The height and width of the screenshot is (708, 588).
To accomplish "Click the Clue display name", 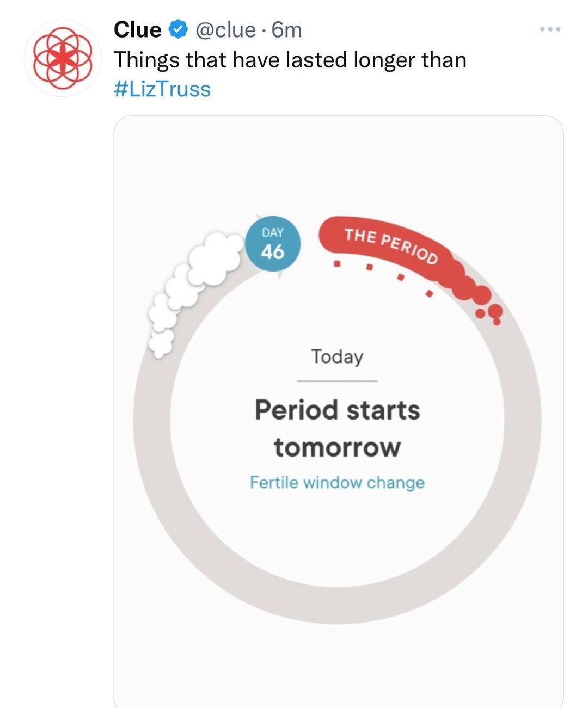I will coord(137,29).
